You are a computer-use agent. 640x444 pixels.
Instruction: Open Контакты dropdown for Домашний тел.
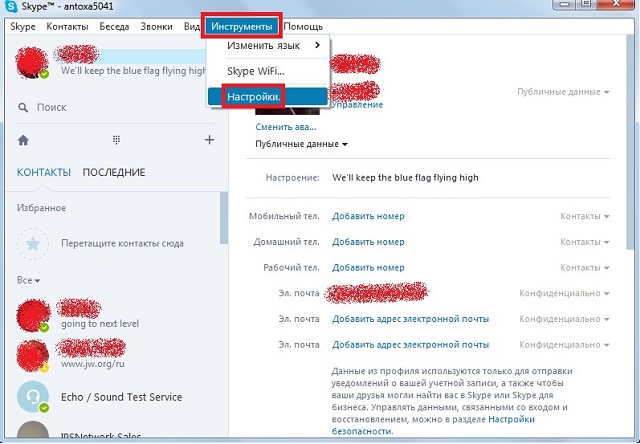584,242
